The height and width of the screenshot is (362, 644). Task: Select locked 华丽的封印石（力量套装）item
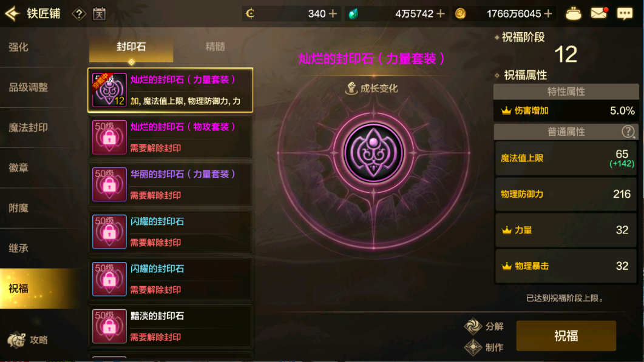[171, 184]
